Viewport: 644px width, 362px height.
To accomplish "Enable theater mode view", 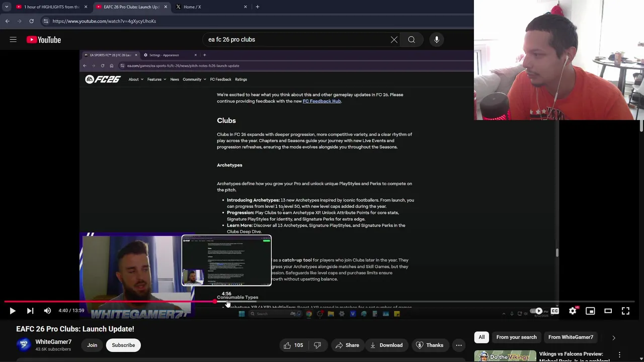I will point(608,311).
